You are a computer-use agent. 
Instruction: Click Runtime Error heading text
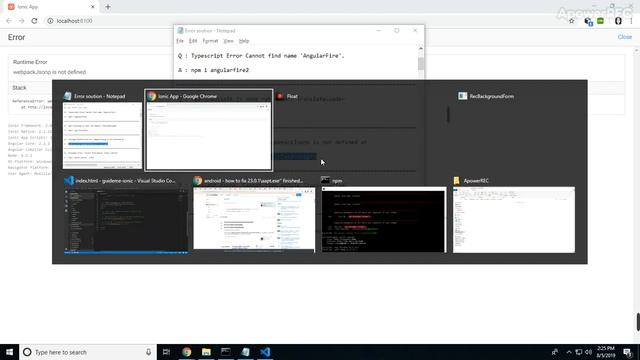pyautogui.click(x=30, y=62)
